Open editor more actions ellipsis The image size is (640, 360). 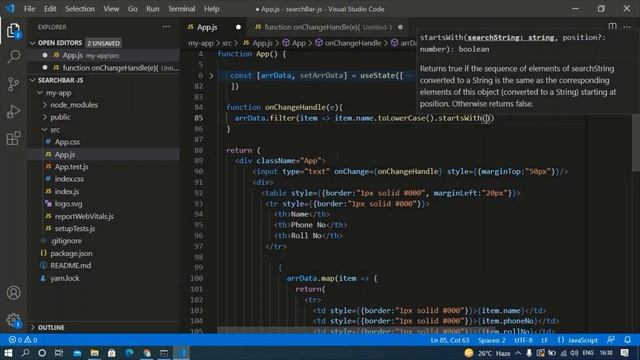tap(627, 27)
